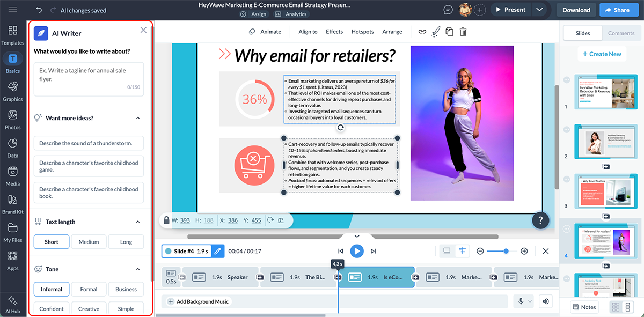Viewport: 644px width, 317px height.
Task: Select the Informal tone option
Action: 51,289
